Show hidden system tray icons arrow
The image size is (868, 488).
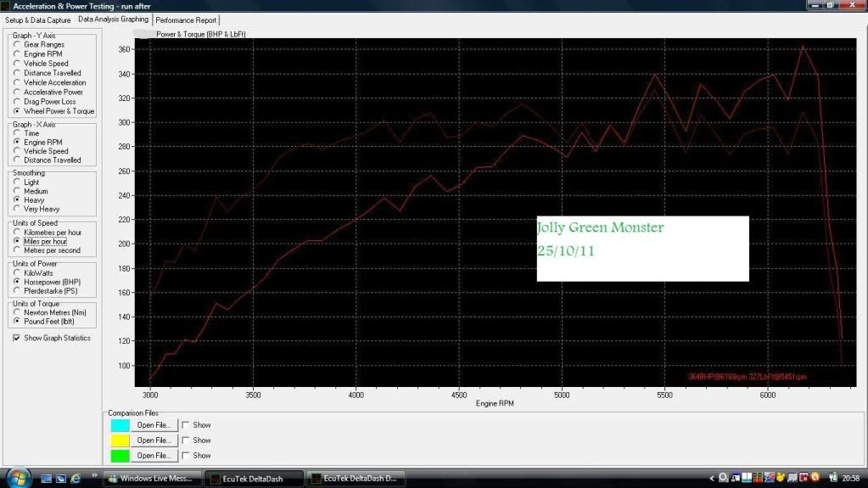[x=711, y=478]
